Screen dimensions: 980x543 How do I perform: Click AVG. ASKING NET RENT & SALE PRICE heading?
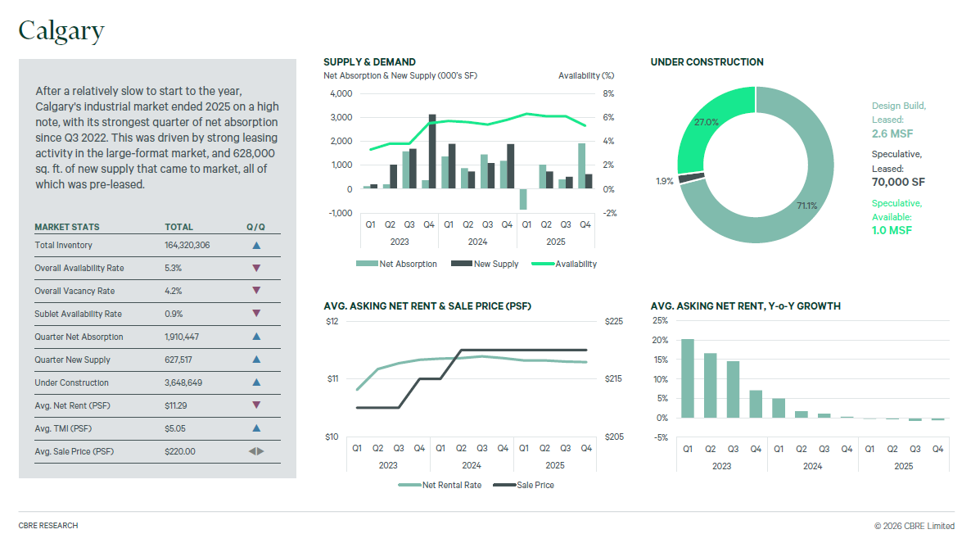(x=427, y=306)
